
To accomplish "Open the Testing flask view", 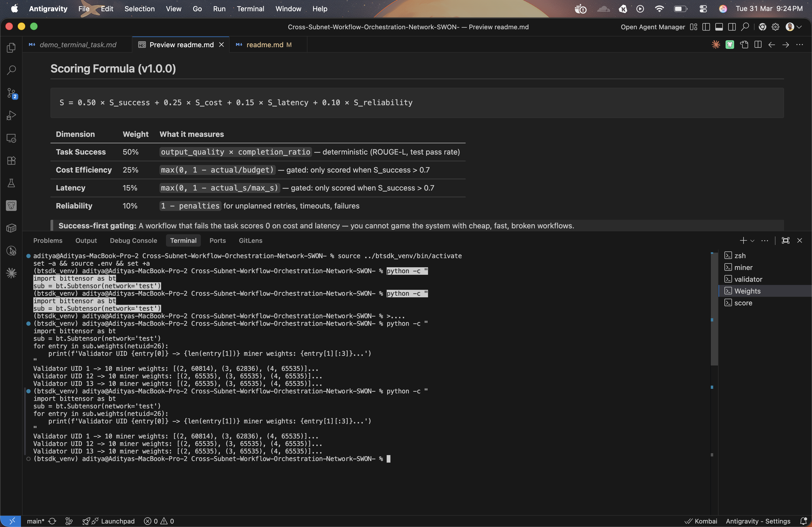I will click(x=11, y=183).
